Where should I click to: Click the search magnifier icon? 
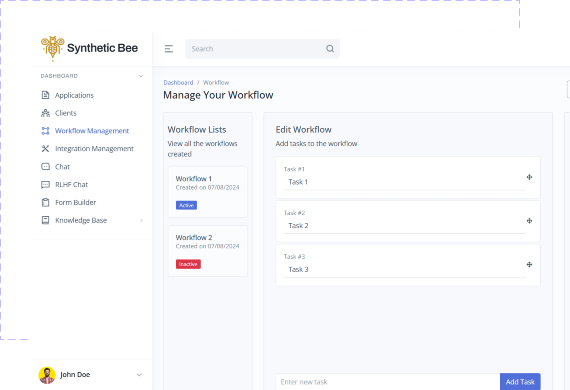pyautogui.click(x=330, y=49)
